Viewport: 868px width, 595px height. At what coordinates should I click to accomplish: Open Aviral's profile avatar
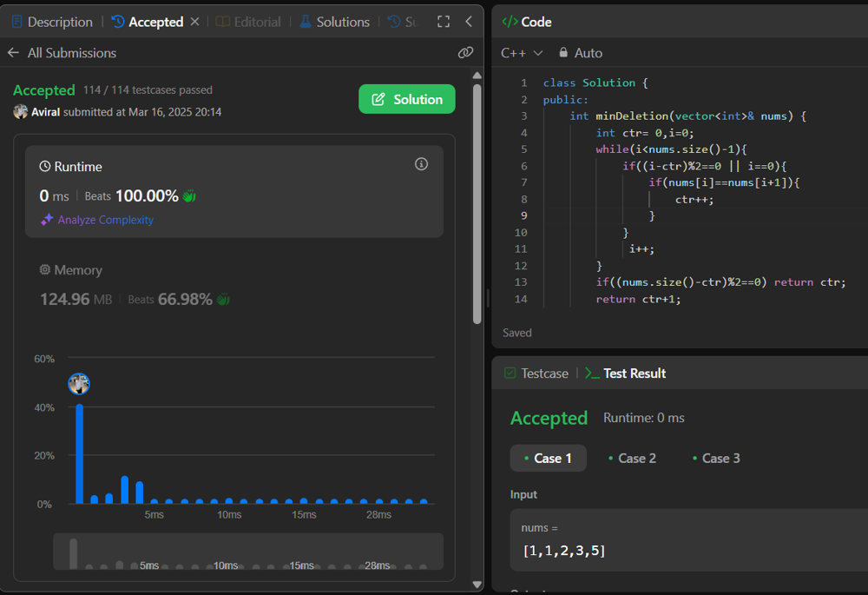tap(21, 112)
